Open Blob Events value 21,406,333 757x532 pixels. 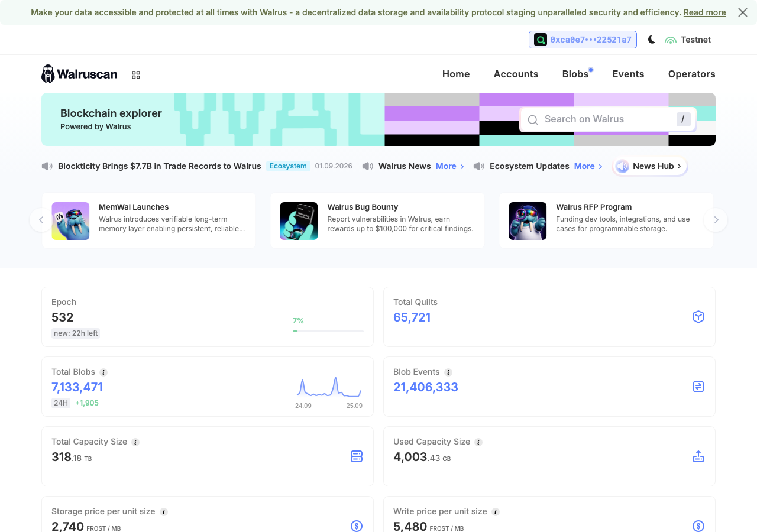[426, 387]
